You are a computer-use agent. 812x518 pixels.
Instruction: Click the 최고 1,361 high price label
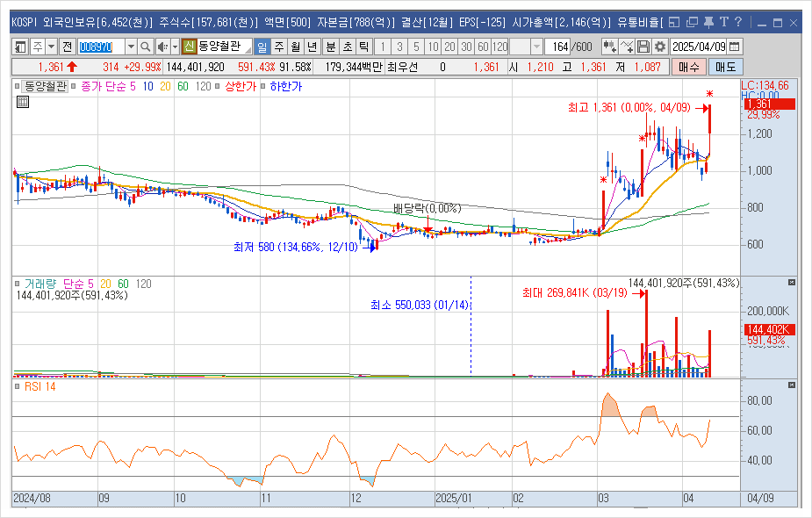point(629,108)
